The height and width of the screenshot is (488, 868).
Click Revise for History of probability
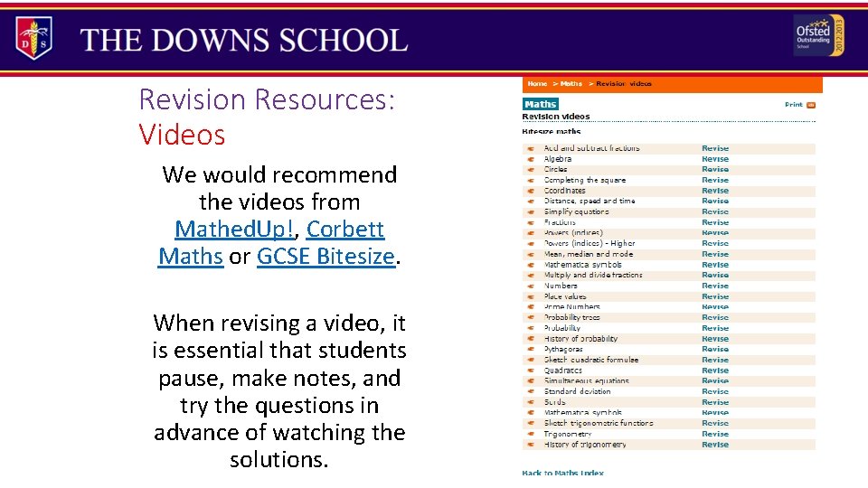click(715, 339)
